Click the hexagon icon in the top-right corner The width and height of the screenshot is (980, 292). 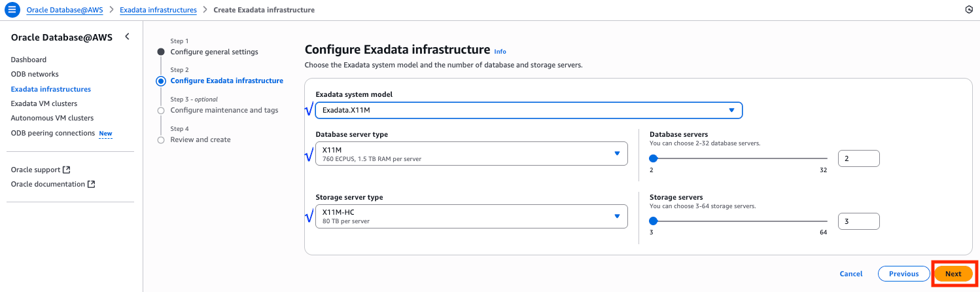968,10
